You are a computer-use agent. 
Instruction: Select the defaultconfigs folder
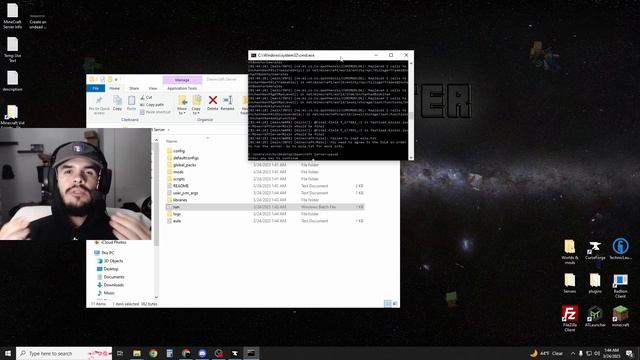point(186,158)
